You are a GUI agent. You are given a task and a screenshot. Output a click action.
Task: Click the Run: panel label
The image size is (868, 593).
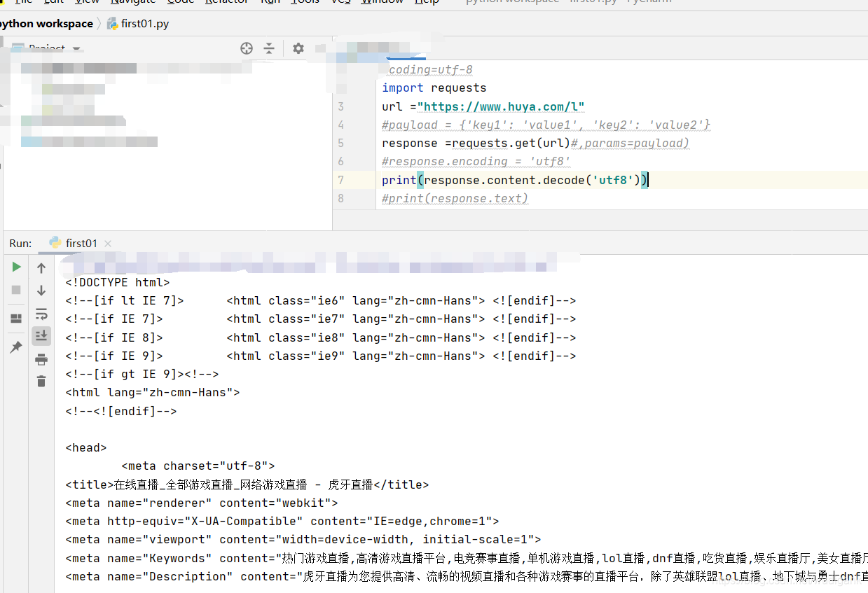click(20, 244)
